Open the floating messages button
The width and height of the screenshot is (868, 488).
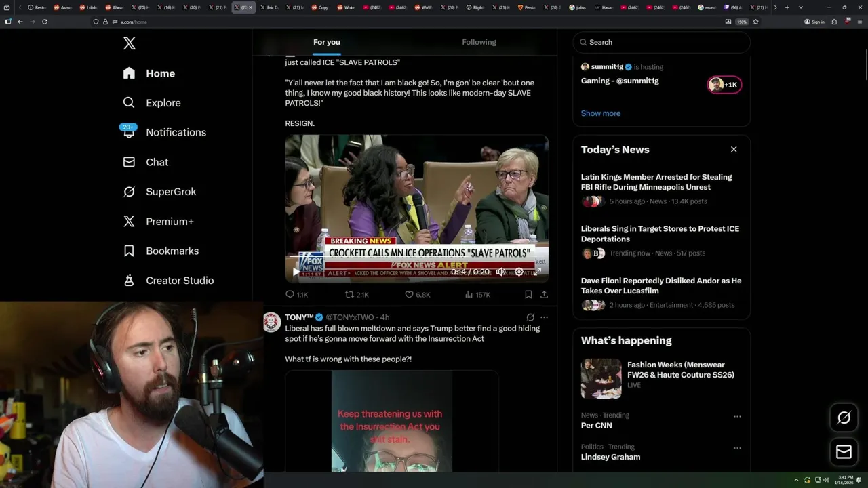[x=844, y=452]
